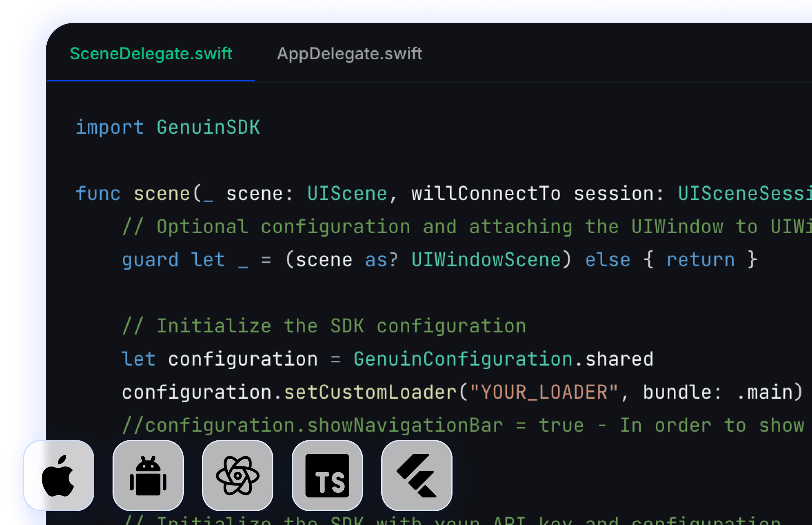Image resolution: width=812 pixels, height=525 pixels.
Task: Click the return keyword in guard line
Action: (x=701, y=260)
